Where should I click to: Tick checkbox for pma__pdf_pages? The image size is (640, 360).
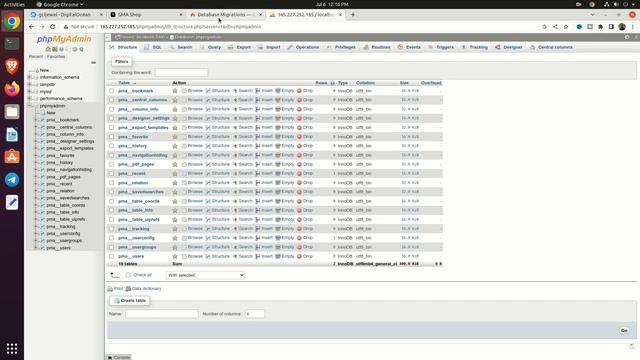(111, 164)
